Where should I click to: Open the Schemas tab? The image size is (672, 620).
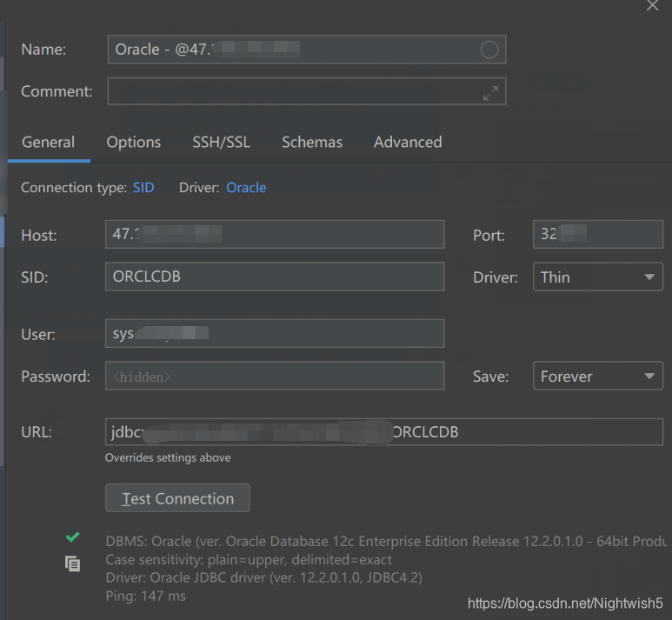click(312, 143)
